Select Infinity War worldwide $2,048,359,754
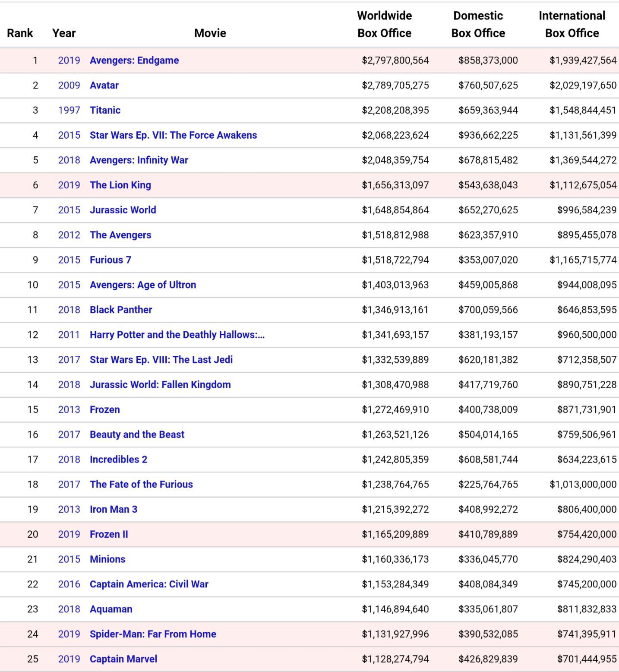The image size is (619, 672). [395, 160]
